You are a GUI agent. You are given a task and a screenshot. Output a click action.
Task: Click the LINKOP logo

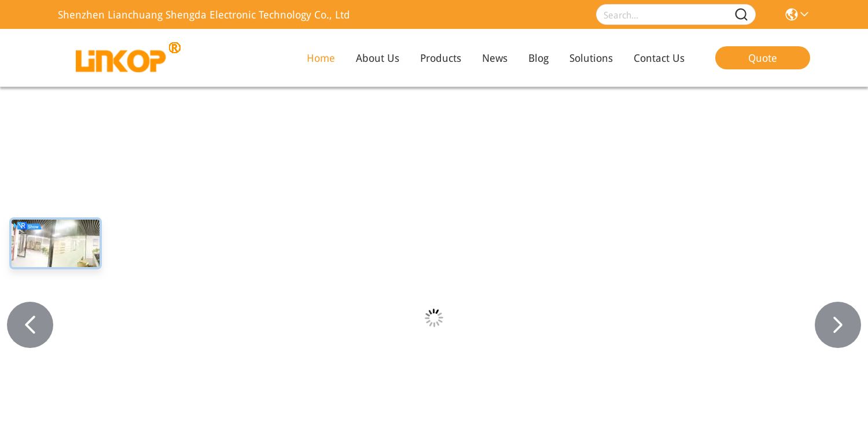(124, 57)
